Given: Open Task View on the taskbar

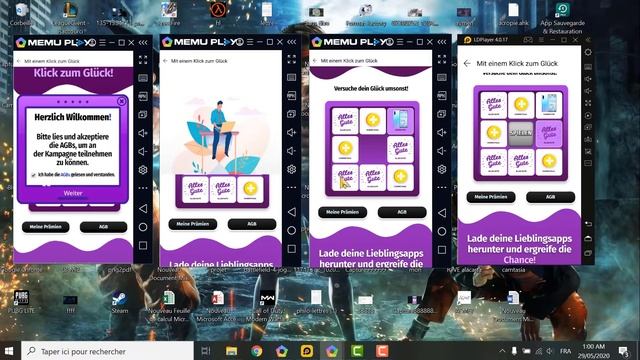Looking at the screenshot, I should point(206,351).
